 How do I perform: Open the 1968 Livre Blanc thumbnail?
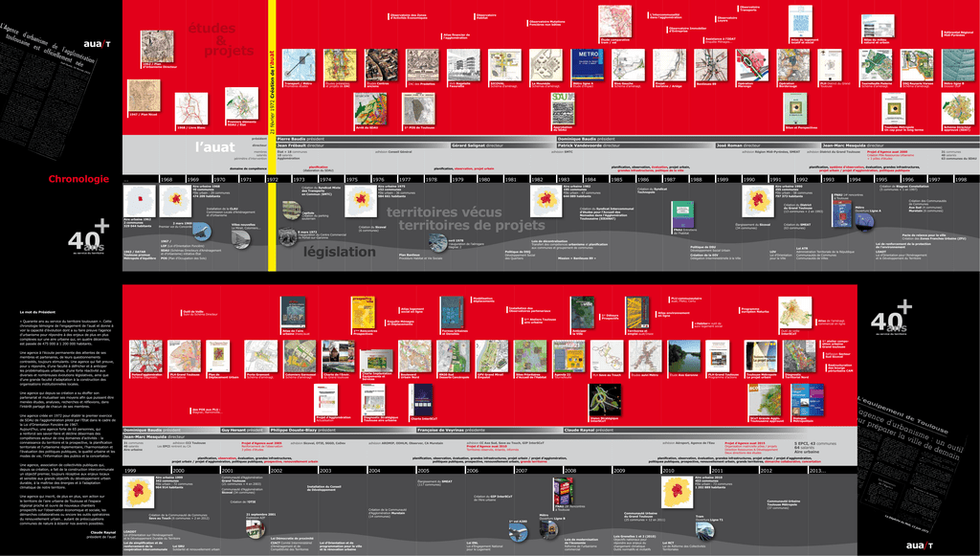(x=191, y=109)
